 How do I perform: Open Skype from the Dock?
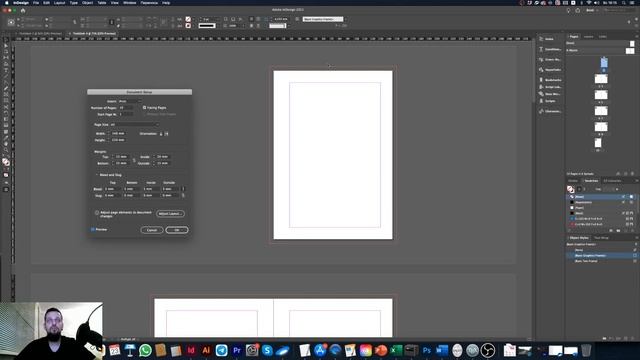267,351
